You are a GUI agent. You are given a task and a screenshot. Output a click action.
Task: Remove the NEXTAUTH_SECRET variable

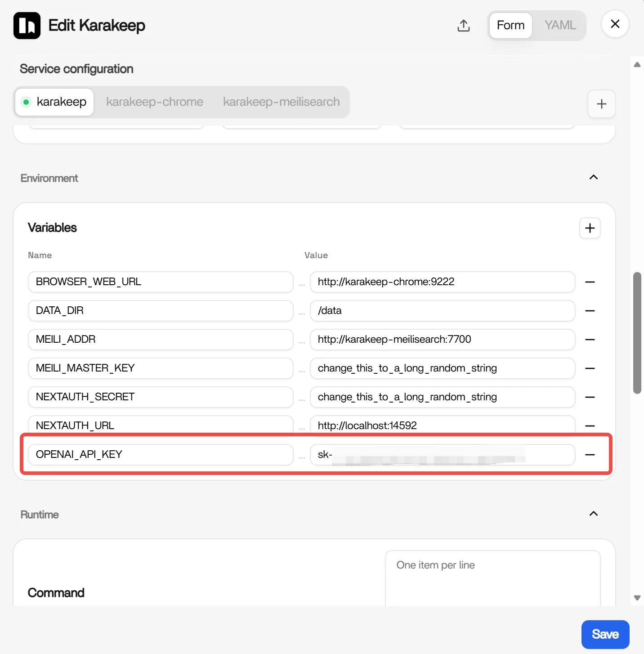coord(590,397)
